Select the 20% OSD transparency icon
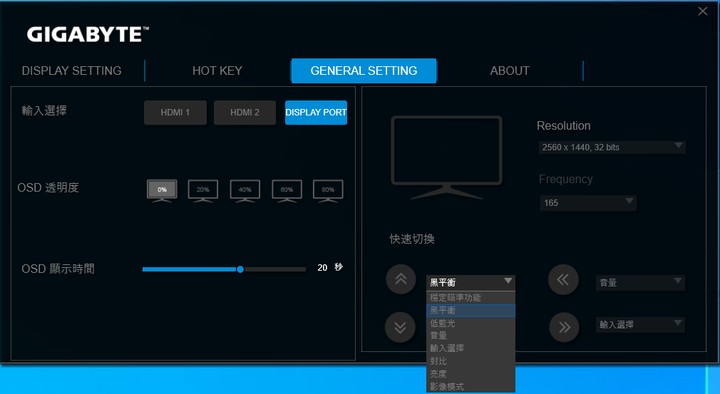The height and width of the screenshot is (394, 720). (203, 191)
